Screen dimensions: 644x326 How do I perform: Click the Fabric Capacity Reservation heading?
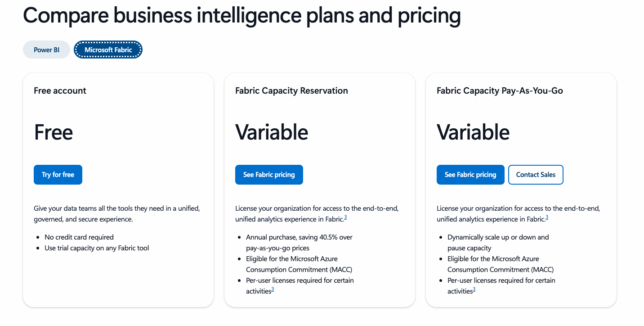[291, 91]
